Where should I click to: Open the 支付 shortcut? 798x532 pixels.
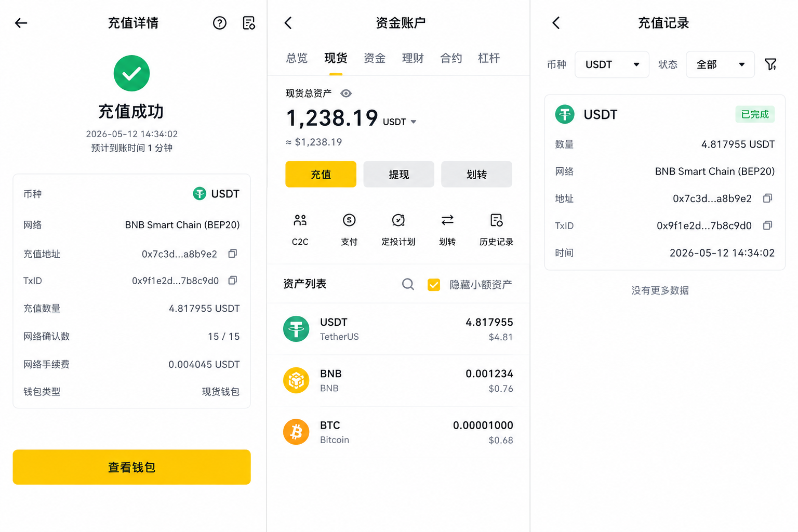(349, 230)
